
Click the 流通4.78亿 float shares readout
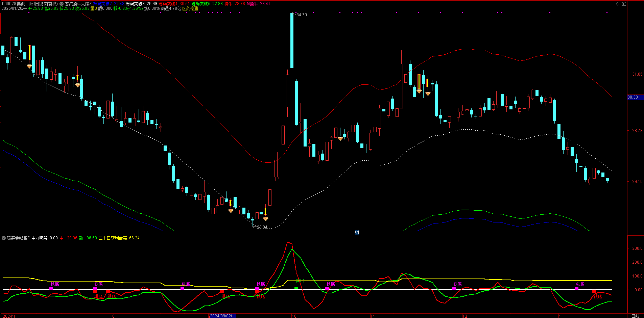[171, 8]
